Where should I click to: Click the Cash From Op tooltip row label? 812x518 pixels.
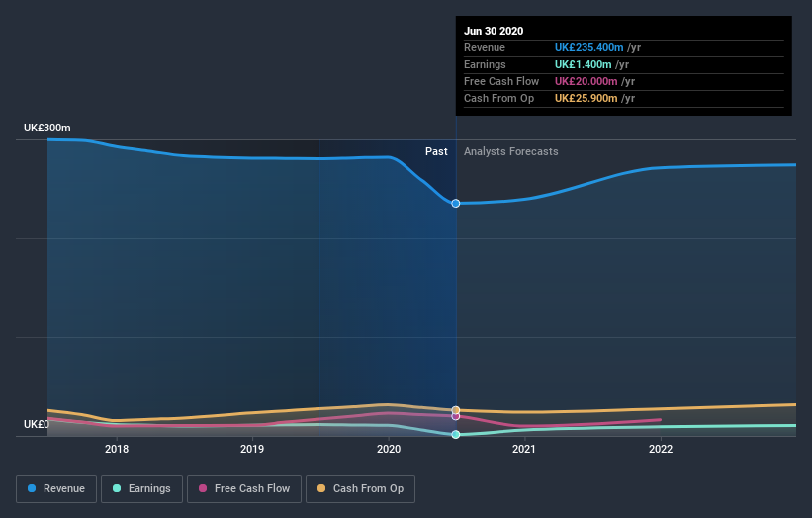[498, 98]
